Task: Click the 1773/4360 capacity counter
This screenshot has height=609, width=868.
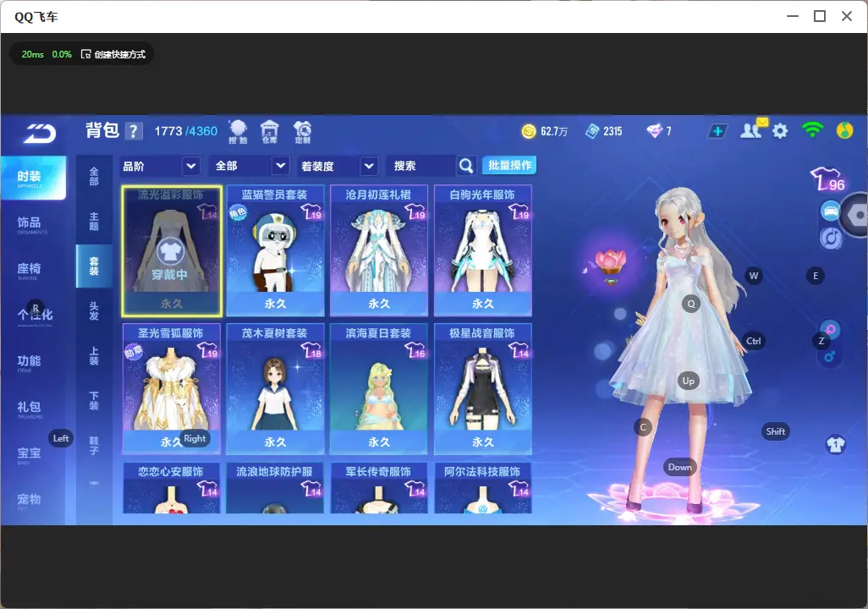Action: [x=186, y=131]
